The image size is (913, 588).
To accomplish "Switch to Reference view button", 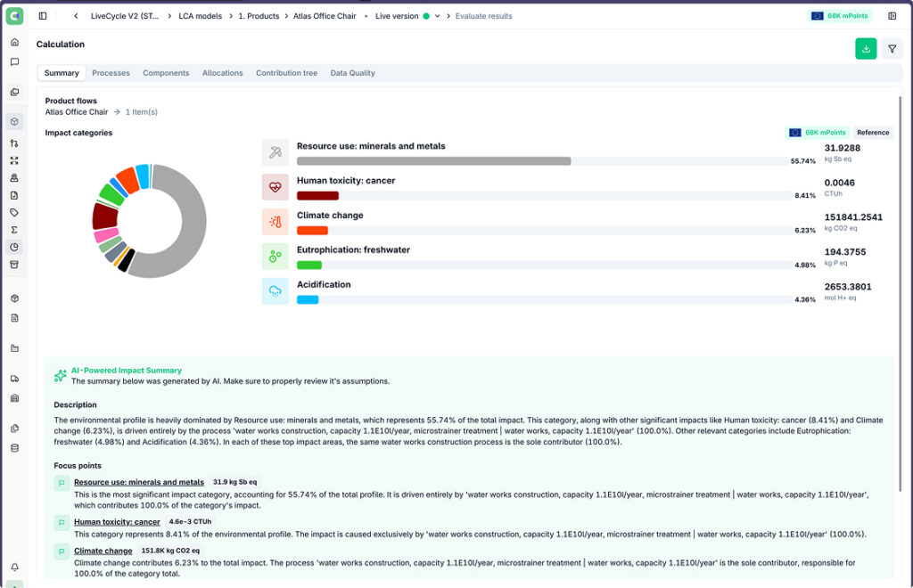I will (873, 133).
